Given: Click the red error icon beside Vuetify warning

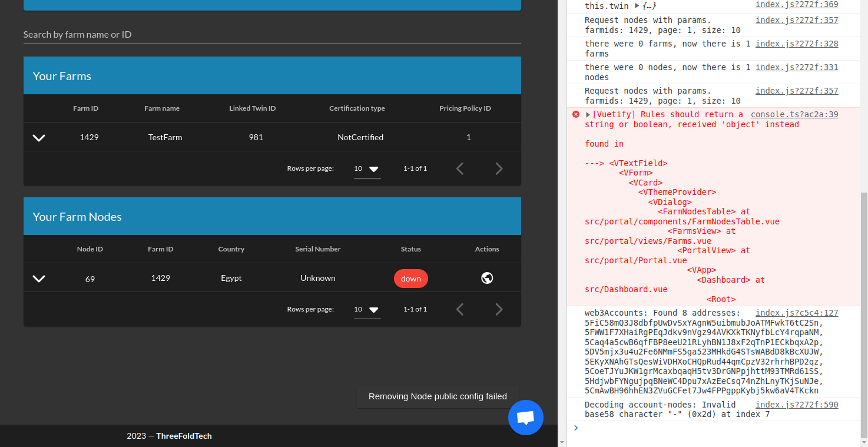Looking at the screenshot, I should (x=575, y=114).
